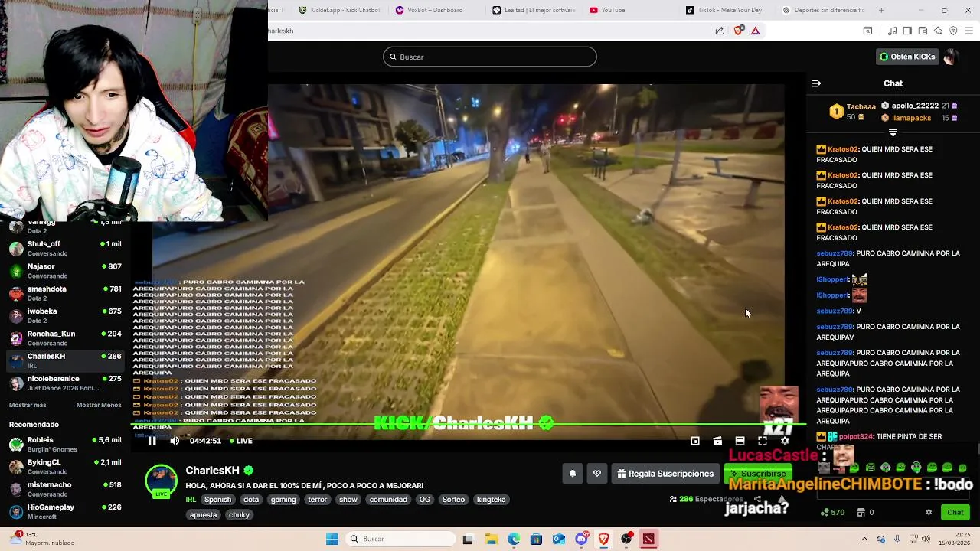Open chat settings gear icon

[x=929, y=512]
